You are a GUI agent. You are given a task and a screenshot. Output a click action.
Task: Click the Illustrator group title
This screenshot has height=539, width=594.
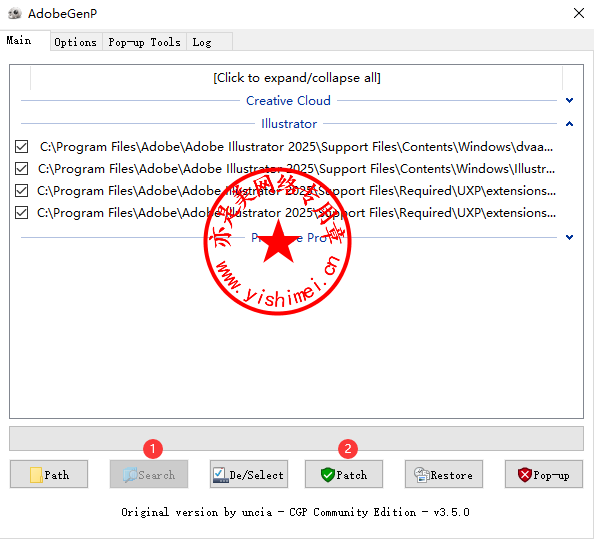point(289,124)
